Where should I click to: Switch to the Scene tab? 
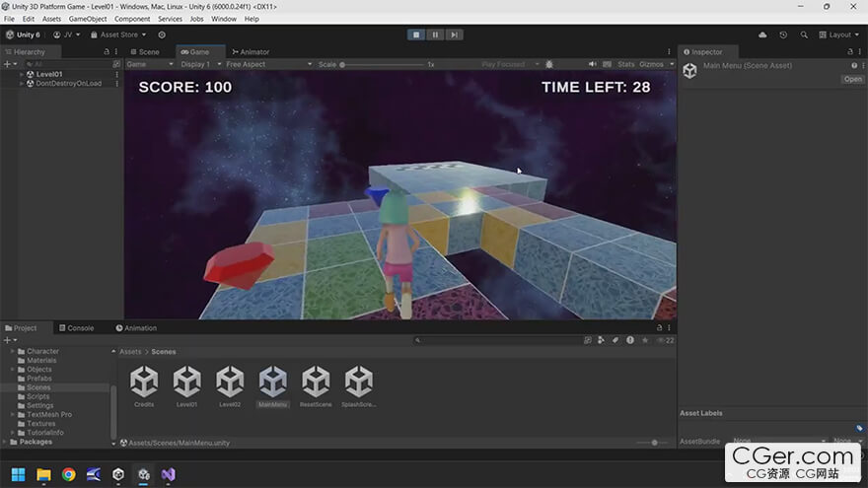coord(145,52)
